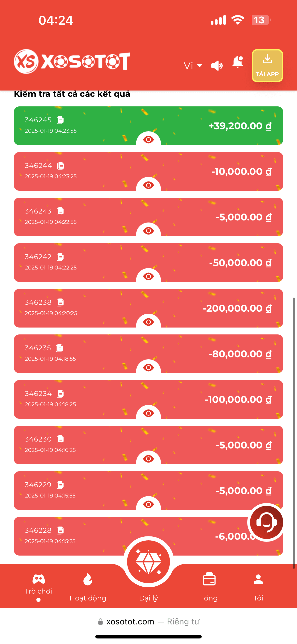
Task: Toggle eye icon on round 346238
Action: (x=148, y=322)
